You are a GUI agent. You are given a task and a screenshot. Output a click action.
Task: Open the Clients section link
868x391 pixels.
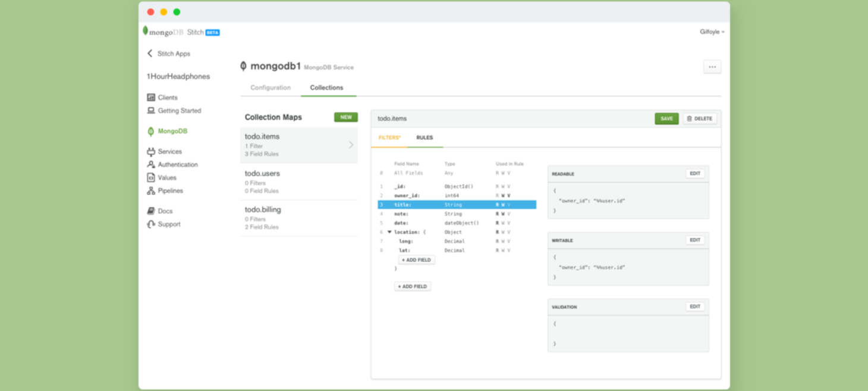168,98
